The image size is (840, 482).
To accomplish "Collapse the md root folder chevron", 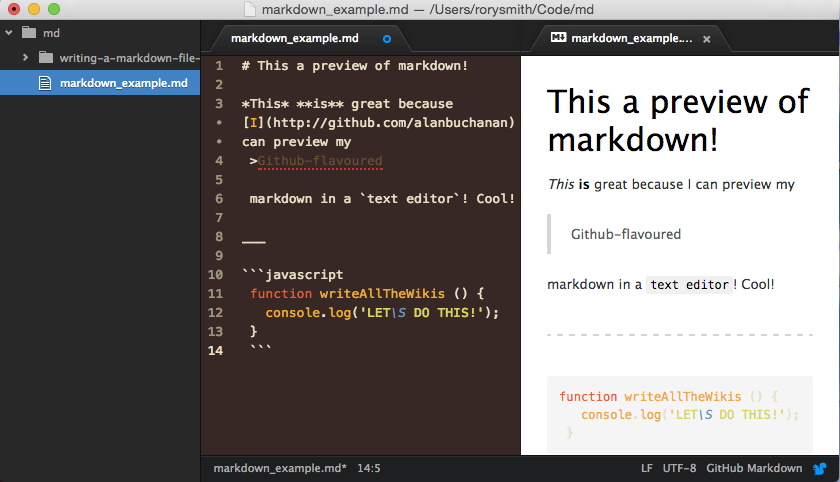I will [x=9, y=33].
